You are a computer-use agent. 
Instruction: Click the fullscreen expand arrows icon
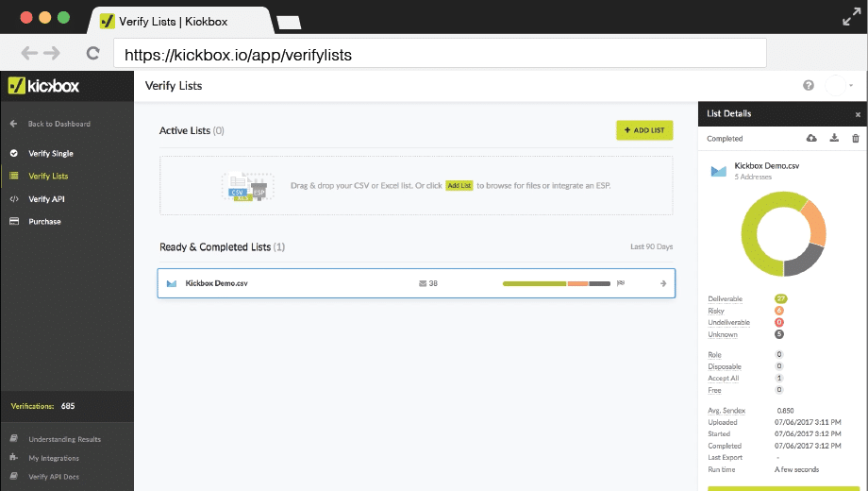(851, 17)
